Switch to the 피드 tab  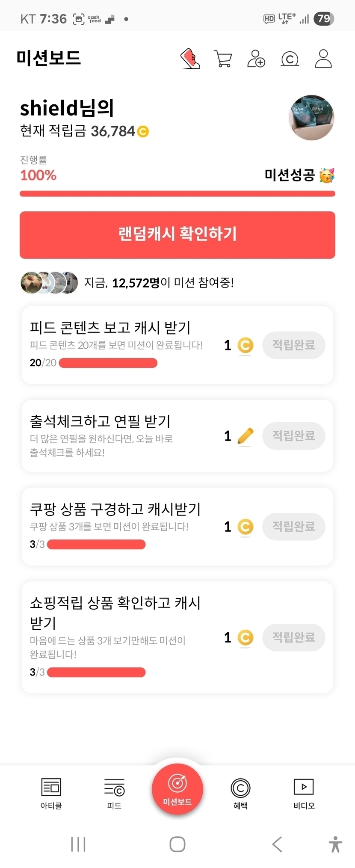click(114, 794)
